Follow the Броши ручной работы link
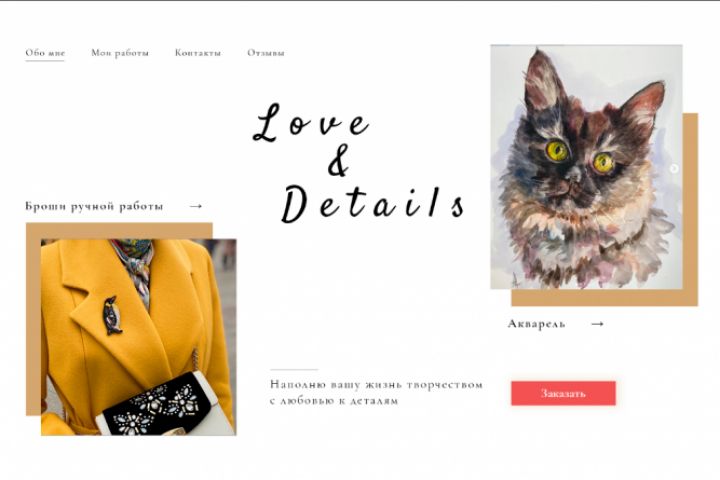This screenshot has height=480, width=720. [94, 206]
